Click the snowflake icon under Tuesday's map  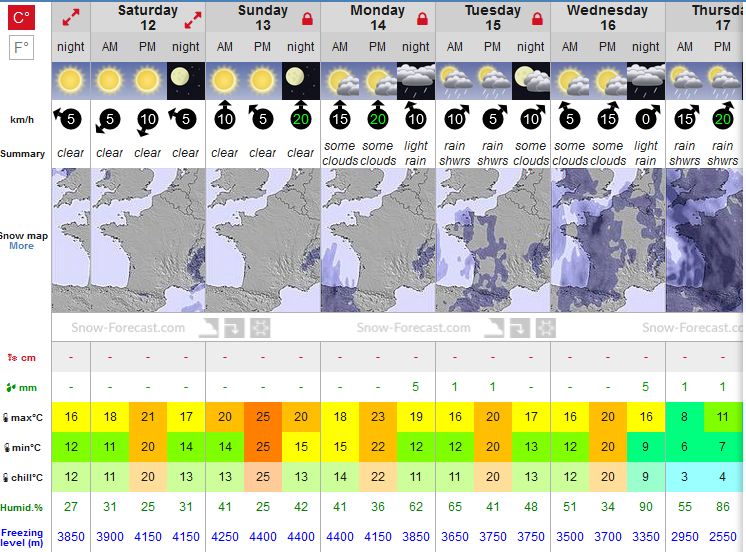546,328
